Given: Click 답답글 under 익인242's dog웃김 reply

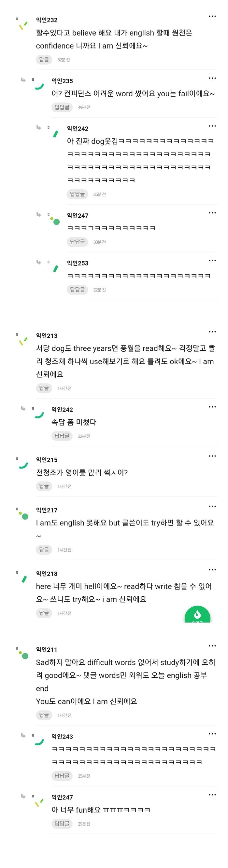Looking at the screenshot, I should click(x=77, y=194).
